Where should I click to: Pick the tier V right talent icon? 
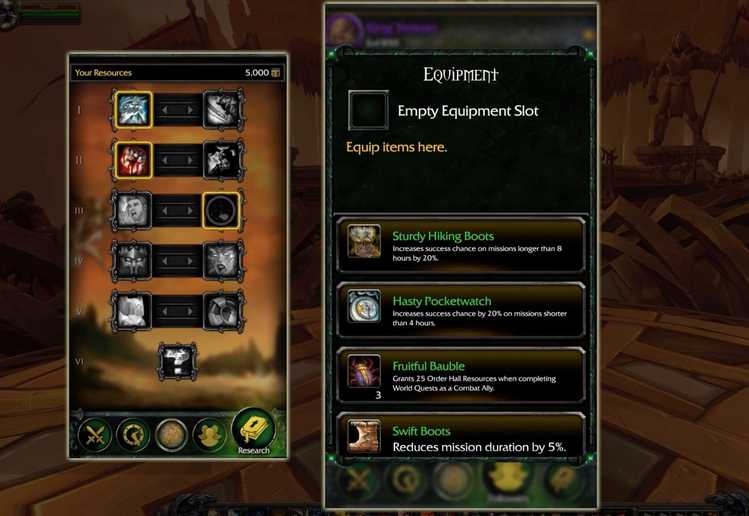[223, 311]
